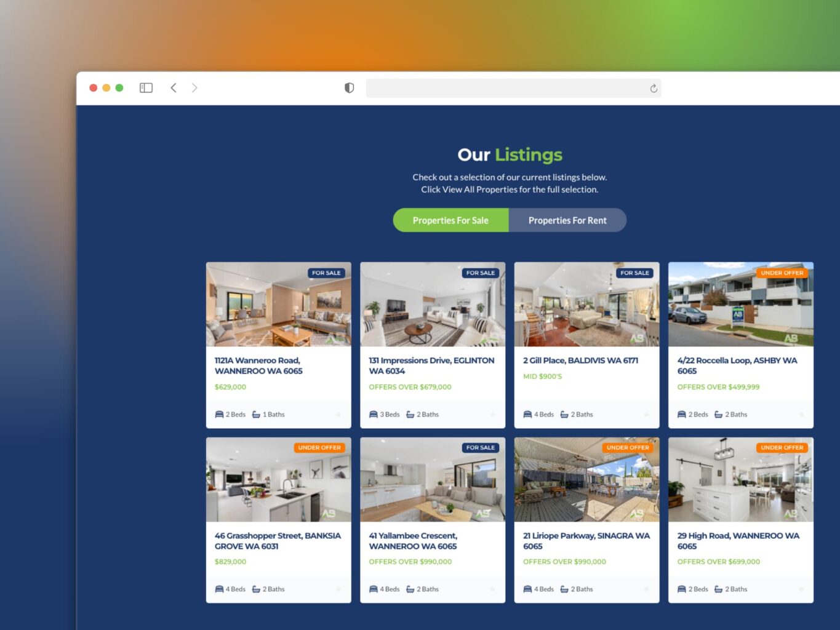Click the FOR SALE badge on 131 Impressions Drive
Image resolution: width=840 pixels, height=630 pixels.
[x=481, y=273]
